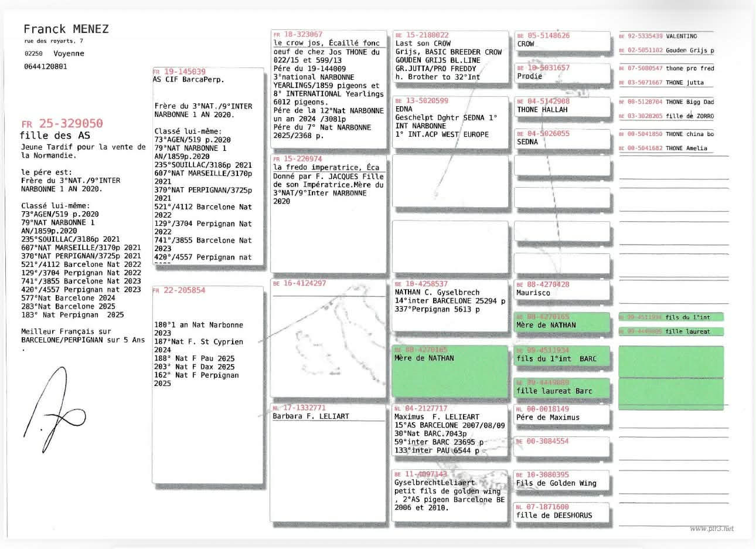Viewport: 756px width, 549px height.
Task: Select the 'fille de DEESHORUS' entry
Action: 562,511
